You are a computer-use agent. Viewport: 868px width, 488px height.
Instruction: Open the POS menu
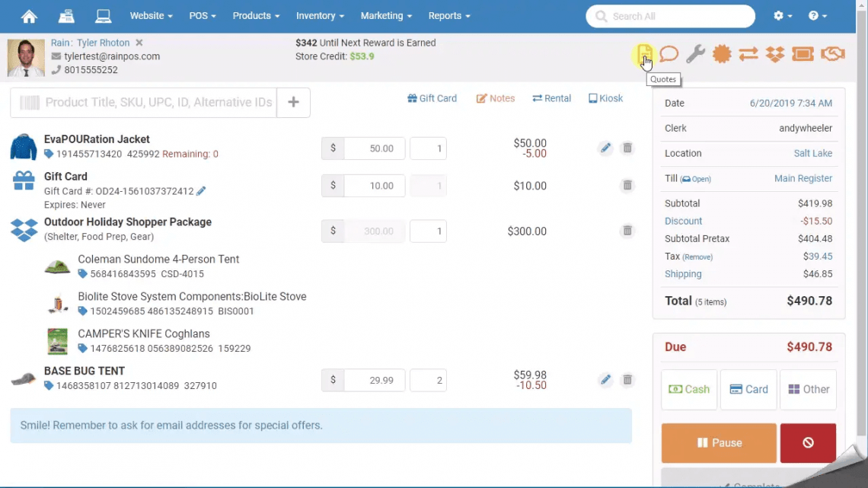202,15
